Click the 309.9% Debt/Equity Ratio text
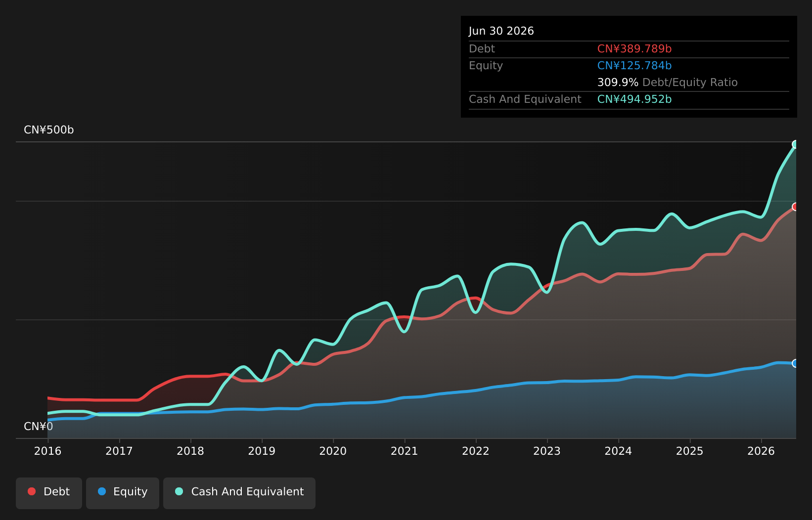The width and height of the screenshot is (812, 520). (x=668, y=83)
